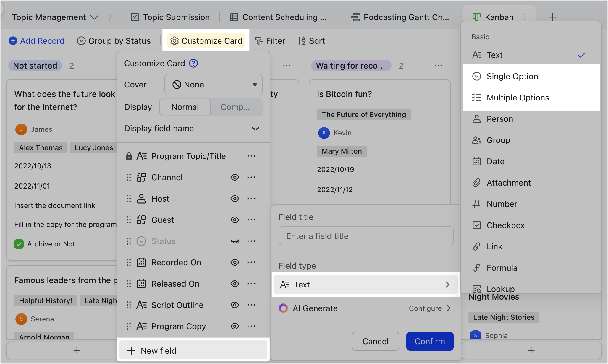The height and width of the screenshot is (364, 608).
Task: Select the Number field type
Action: pos(502,204)
